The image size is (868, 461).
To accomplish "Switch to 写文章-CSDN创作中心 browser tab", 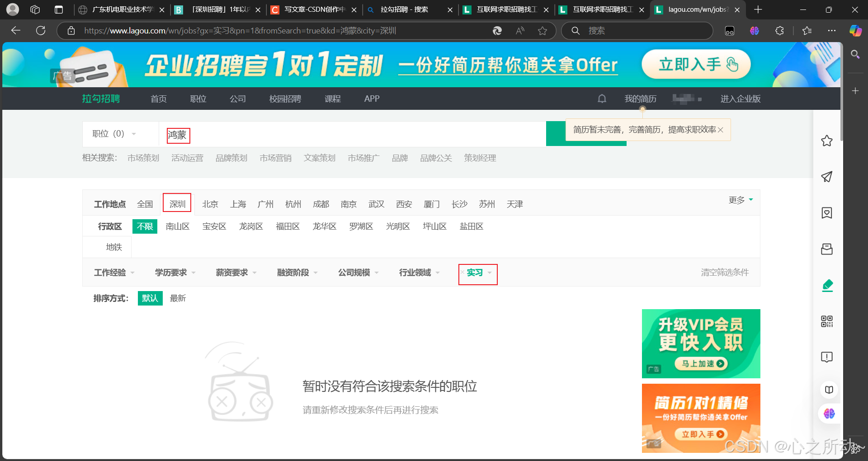I will [315, 9].
